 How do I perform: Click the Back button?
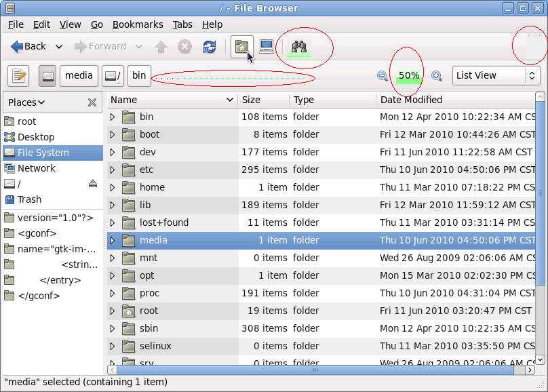click(28, 47)
